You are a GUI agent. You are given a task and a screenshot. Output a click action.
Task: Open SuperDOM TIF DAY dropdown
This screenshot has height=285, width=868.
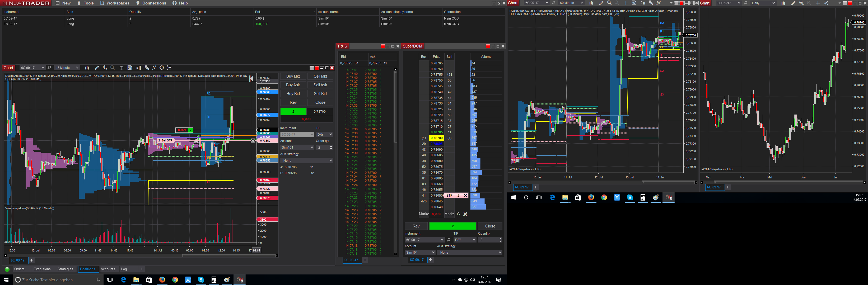tap(465, 240)
